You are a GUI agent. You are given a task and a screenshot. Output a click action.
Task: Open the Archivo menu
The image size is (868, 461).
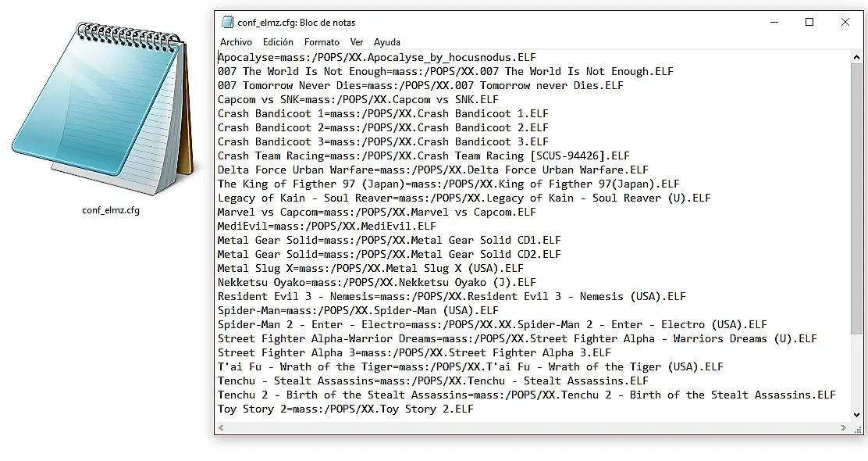tap(236, 42)
